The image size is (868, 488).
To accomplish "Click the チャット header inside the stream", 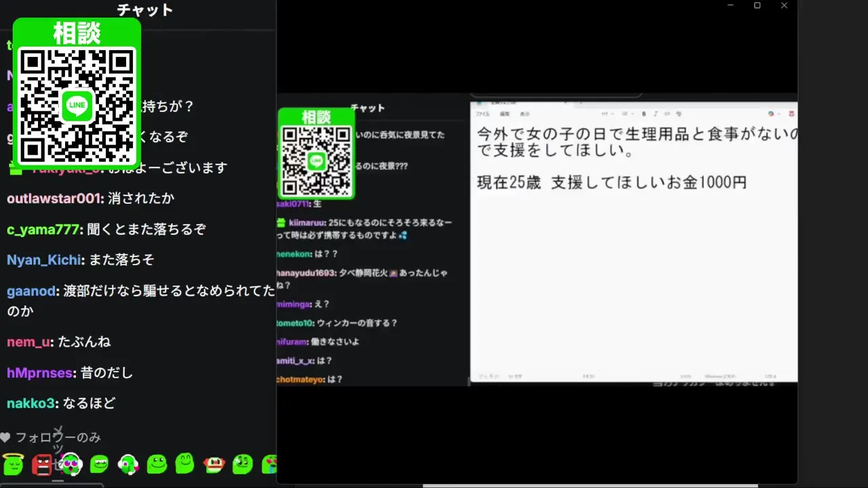I will point(368,108).
